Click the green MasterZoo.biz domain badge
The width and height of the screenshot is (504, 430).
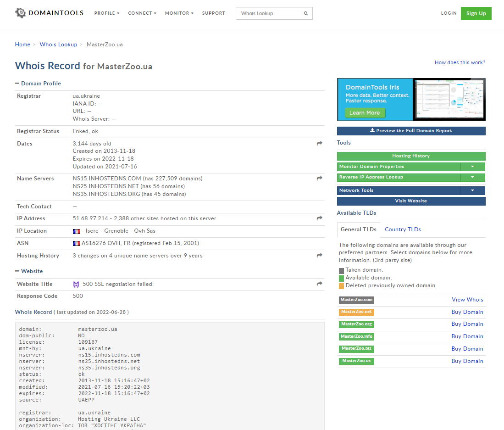(x=356, y=349)
